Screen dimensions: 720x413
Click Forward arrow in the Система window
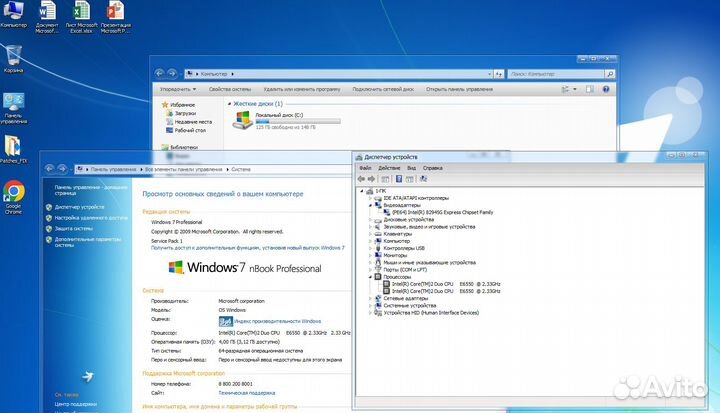[62, 169]
